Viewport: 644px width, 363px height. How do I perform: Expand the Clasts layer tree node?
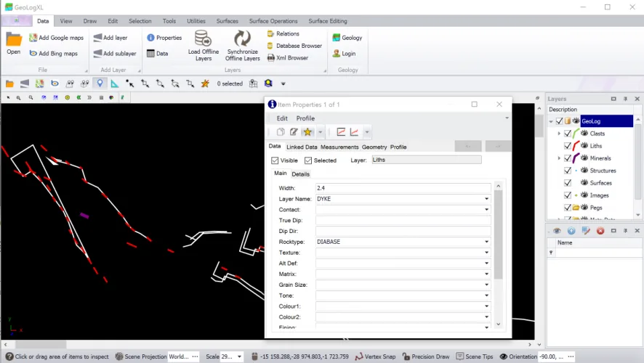pyautogui.click(x=558, y=134)
